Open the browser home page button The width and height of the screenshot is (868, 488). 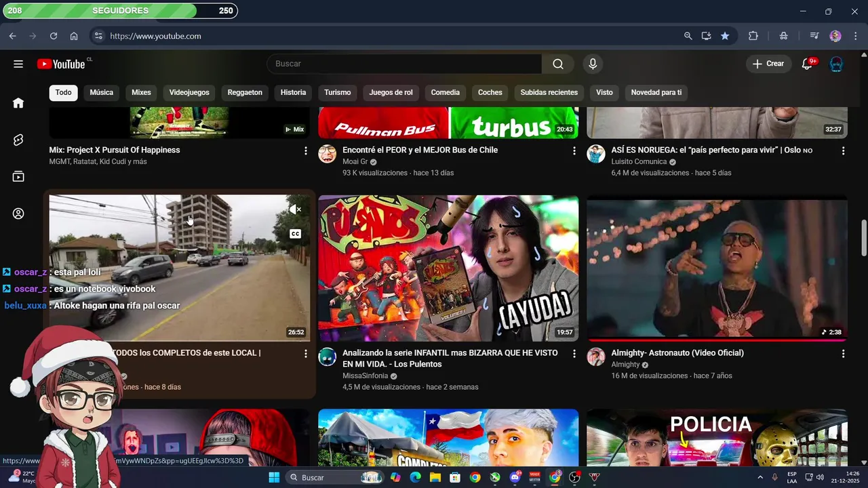tap(74, 36)
